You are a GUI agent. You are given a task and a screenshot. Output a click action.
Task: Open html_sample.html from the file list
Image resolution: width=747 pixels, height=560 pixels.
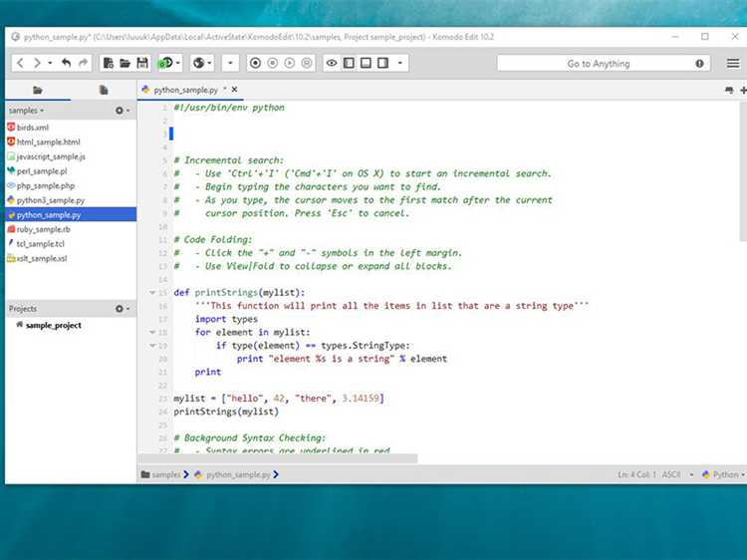48,141
